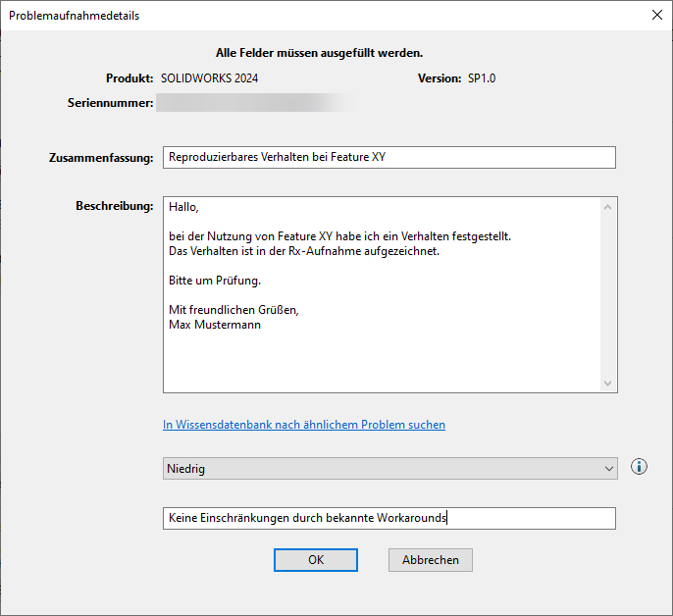Viewport: 673px width, 616px height.
Task: Click the description scrollbar up arrow
Action: (608, 207)
